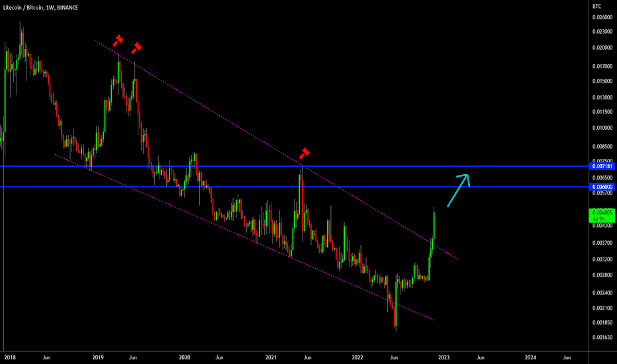Image resolution: width=617 pixels, height=364 pixels.
Task: Click the 0.001630 price axis label
Action: coord(602,338)
